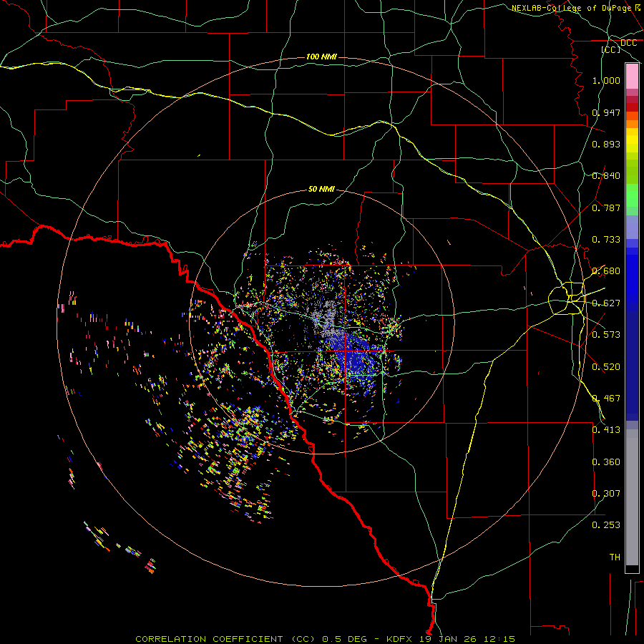Click the TH threshold label on scale

(615, 557)
